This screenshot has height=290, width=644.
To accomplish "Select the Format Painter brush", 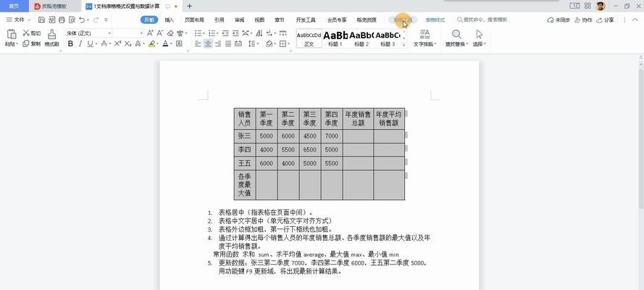I will click(51, 38).
